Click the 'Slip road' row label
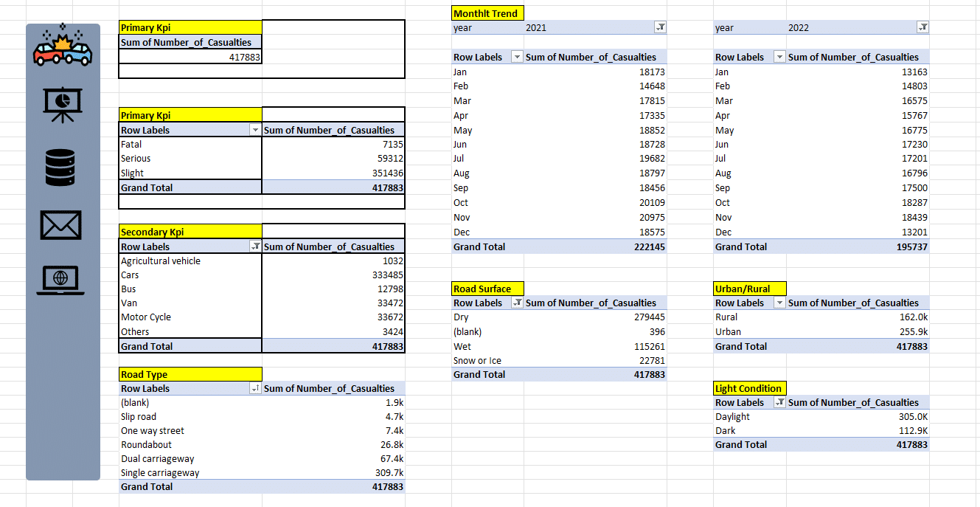The width and height of the screenshot is (980, 507). pos(139,416)
